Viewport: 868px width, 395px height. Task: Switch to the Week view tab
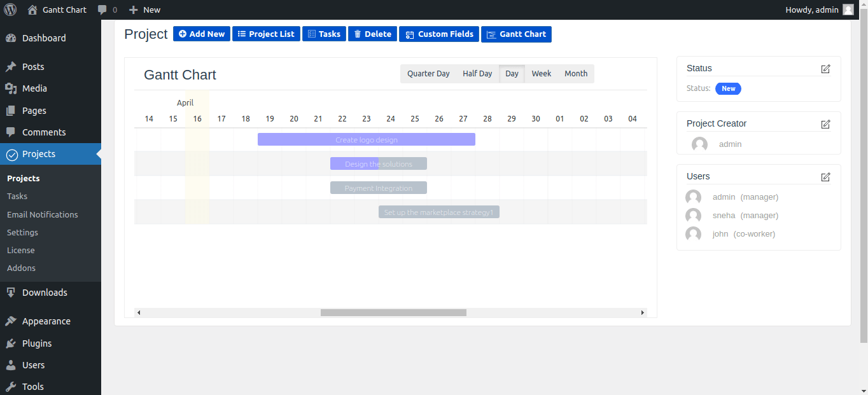tap(541, 73)
